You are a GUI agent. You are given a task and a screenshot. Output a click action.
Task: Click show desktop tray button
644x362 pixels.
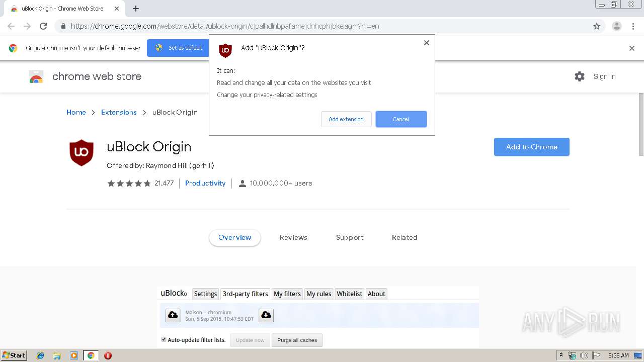[637, 355]
